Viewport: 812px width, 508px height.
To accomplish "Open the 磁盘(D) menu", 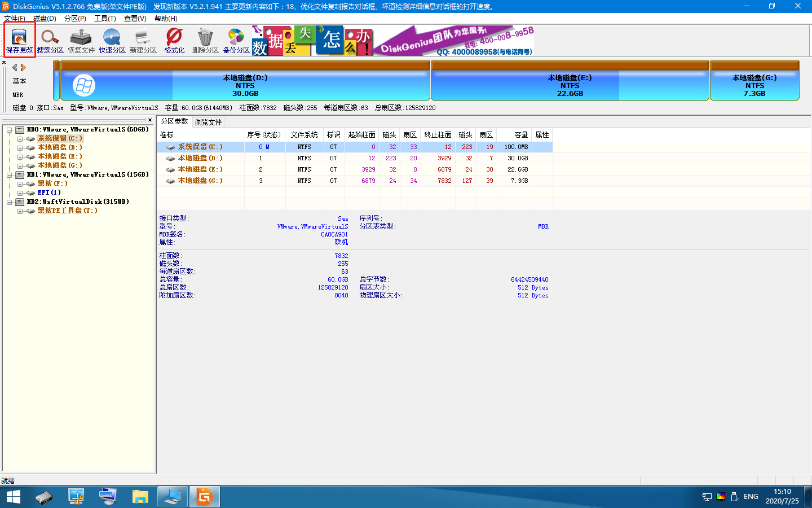I will click(x=45, y=18).
